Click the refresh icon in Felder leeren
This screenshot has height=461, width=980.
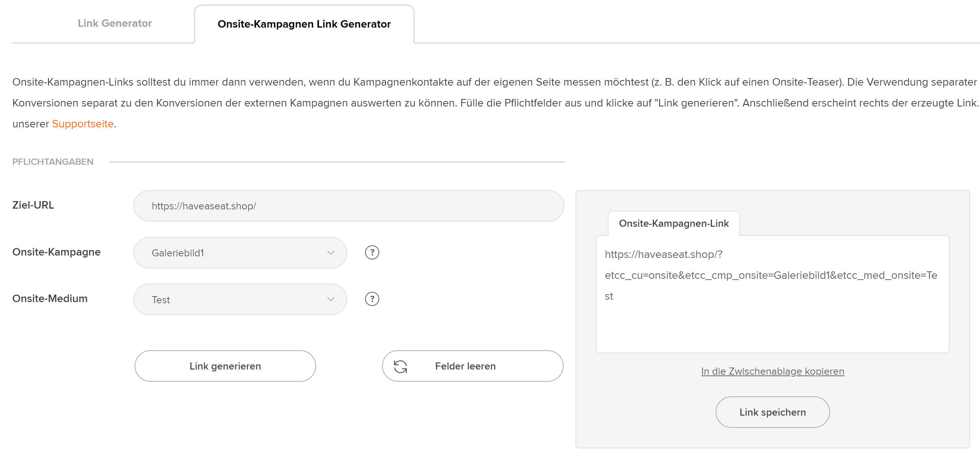pos(400,366)
